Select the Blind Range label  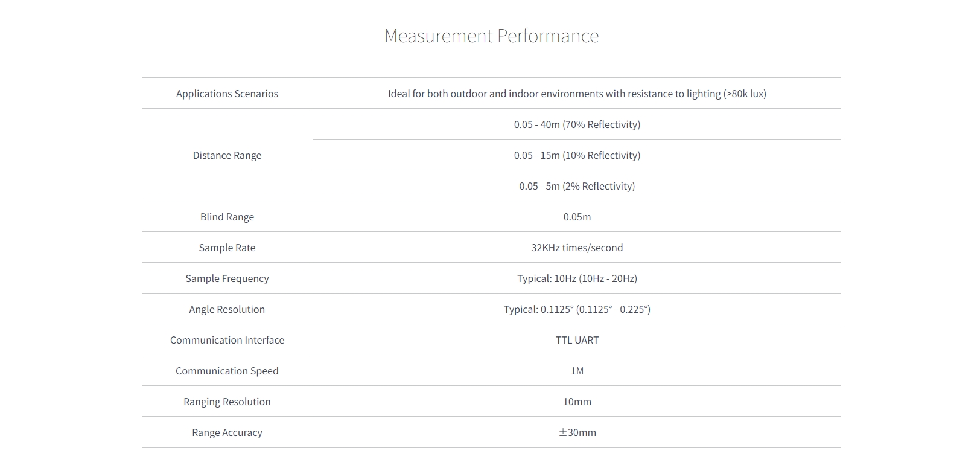click(227, 217)
